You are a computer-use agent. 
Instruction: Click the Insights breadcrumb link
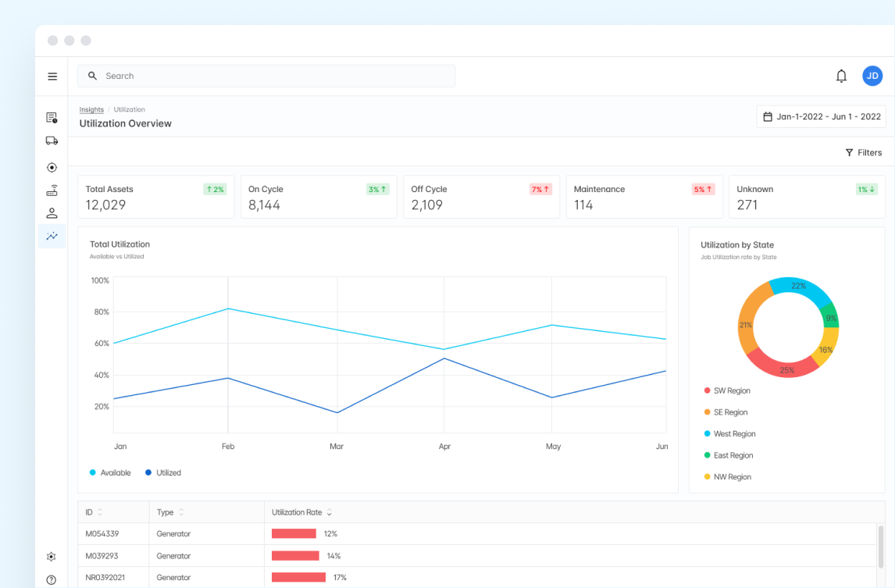coord(91,110)
